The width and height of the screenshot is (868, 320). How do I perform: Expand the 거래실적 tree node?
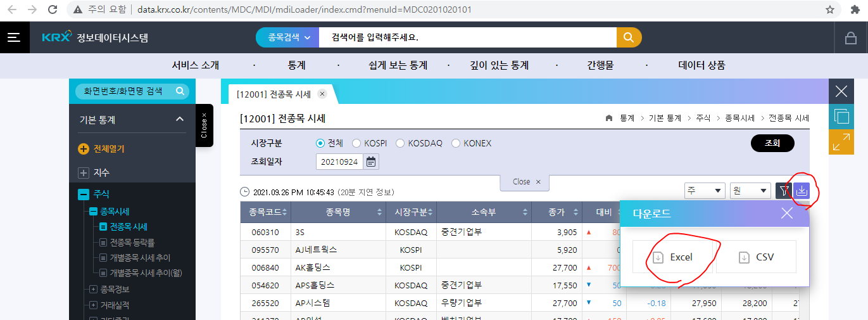[x=93, y=305]
